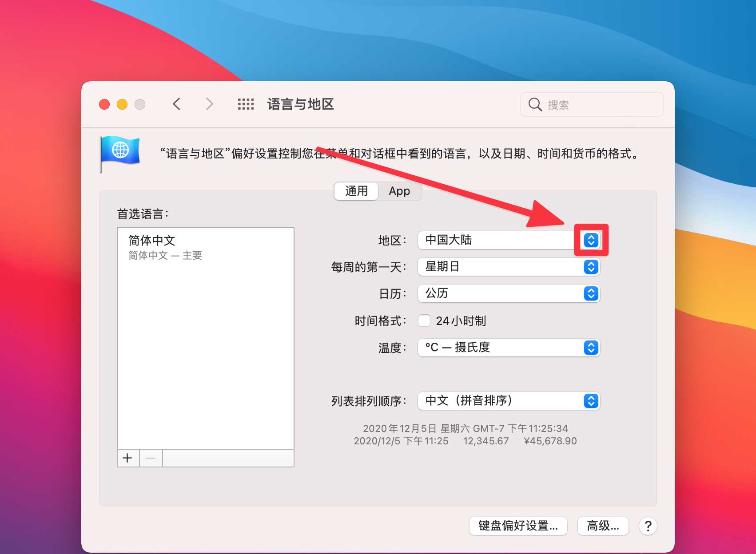The height and width of the screenshot is (554, 756).
Task: Open 键盘偏好设置 keyboard preferences
Action: point(518,526)
